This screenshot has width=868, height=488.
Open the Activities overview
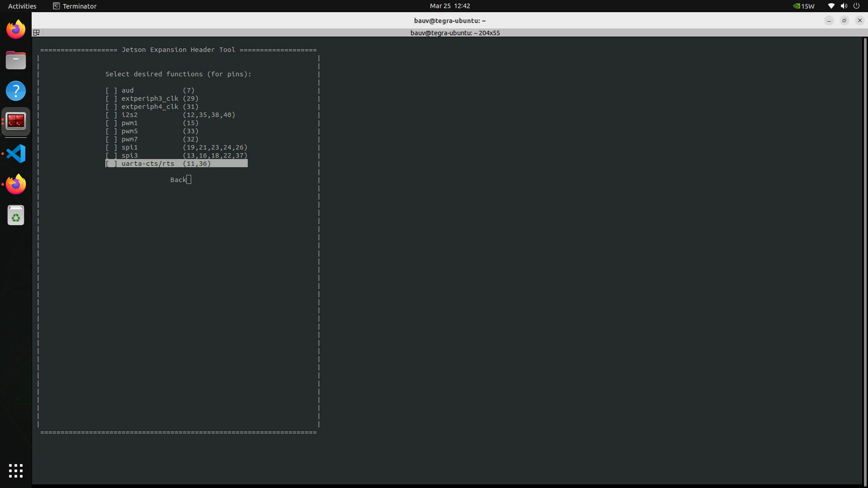point(22,6)
